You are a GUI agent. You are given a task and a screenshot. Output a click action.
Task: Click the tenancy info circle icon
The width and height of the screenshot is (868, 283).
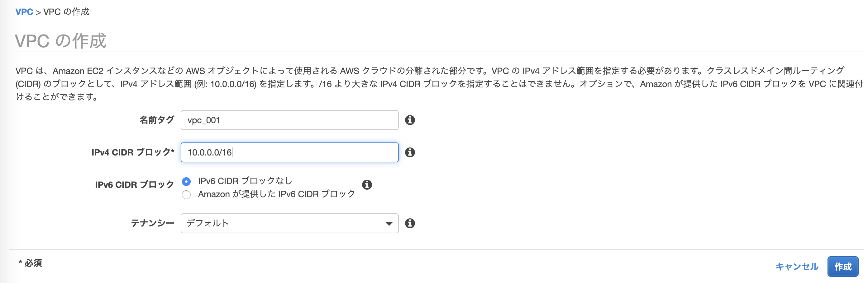[x=410, y=223]
